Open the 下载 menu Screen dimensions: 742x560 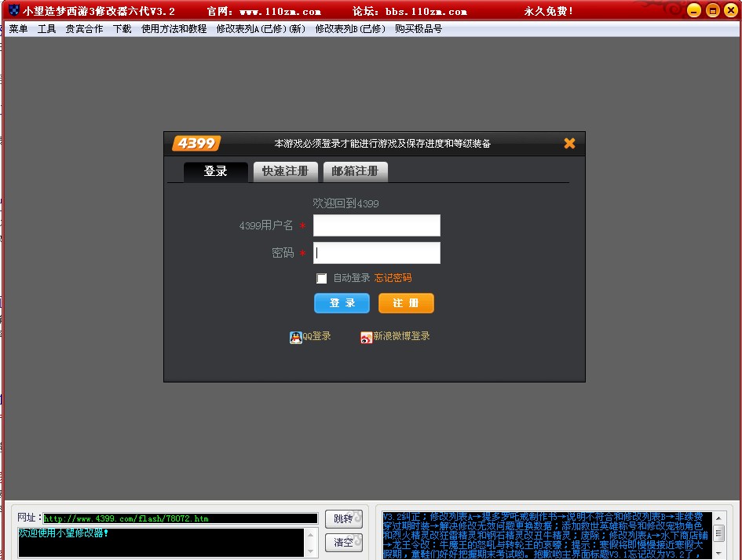pyautogui.click(x=122, y=29)
